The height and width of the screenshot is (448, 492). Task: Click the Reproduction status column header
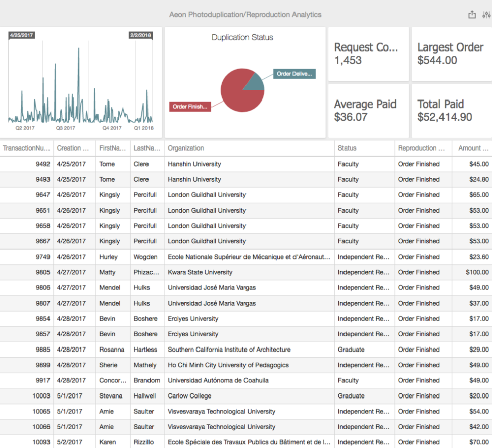(x=421, y=148)
